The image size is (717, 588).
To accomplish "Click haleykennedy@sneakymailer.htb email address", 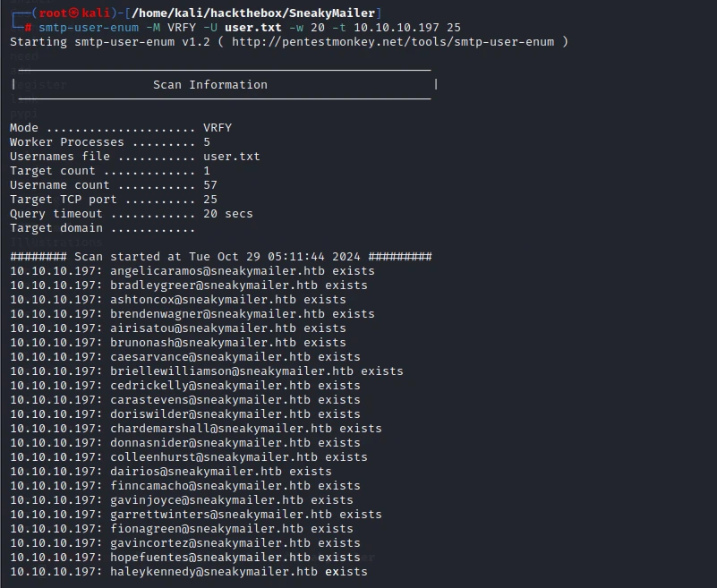I will click(x=214, y=572).
